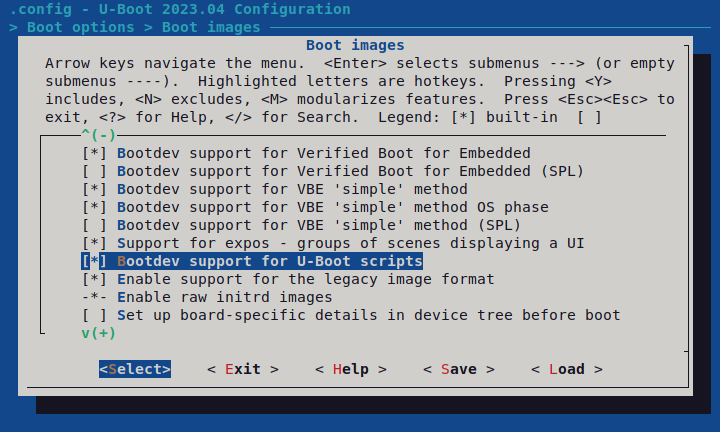Click the <Select> button
Image resolution: width=720 pixels, height=432 pixels.
point(135,369)
